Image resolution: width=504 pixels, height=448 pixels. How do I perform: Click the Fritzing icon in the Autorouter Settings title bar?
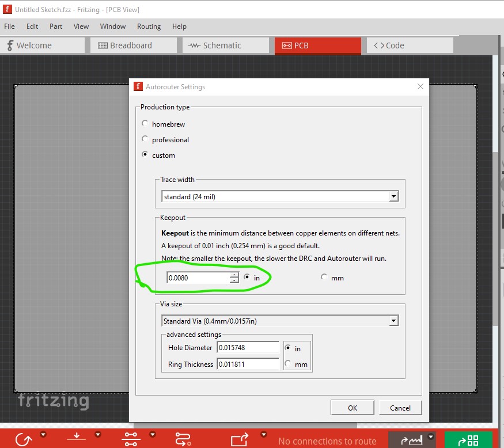pyautogui.click(x=138, y=86)
